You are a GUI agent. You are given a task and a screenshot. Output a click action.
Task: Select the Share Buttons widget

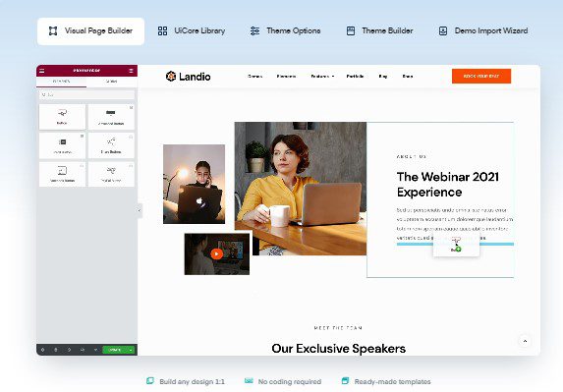111,145
